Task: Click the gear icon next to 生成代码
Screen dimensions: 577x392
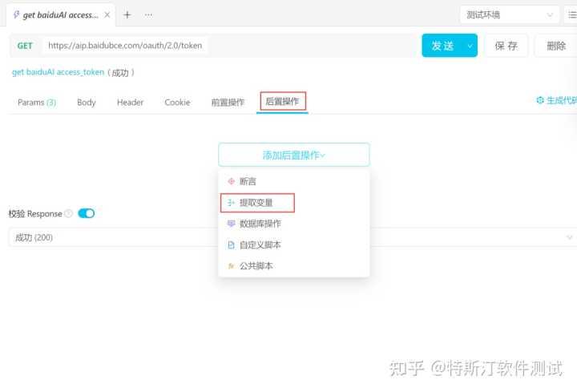Action: (540, 100)
